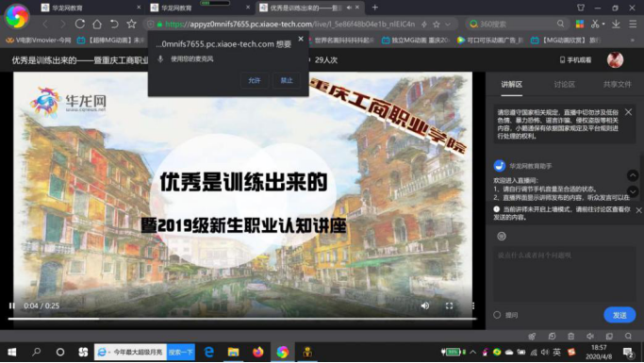Open the video player more options menu

(x=473, y=305)
